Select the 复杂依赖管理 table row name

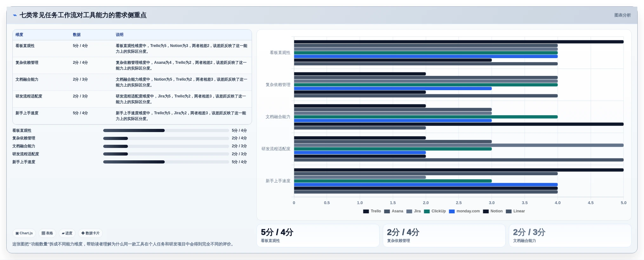(27, 63)
